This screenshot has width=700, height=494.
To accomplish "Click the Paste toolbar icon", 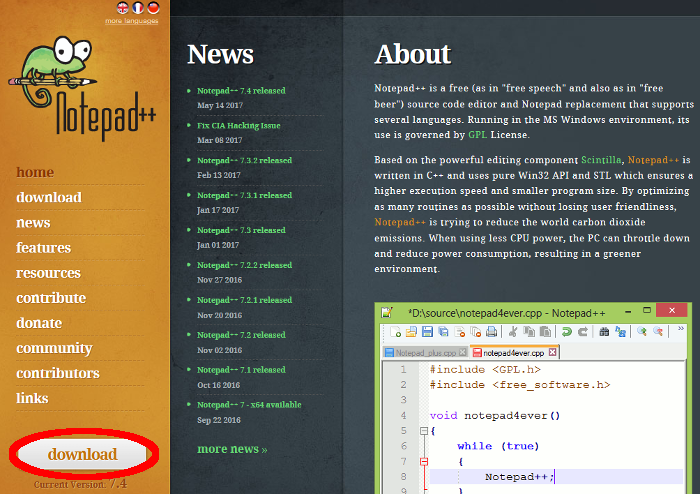I will pyautogui.click(x=545, y=332).
